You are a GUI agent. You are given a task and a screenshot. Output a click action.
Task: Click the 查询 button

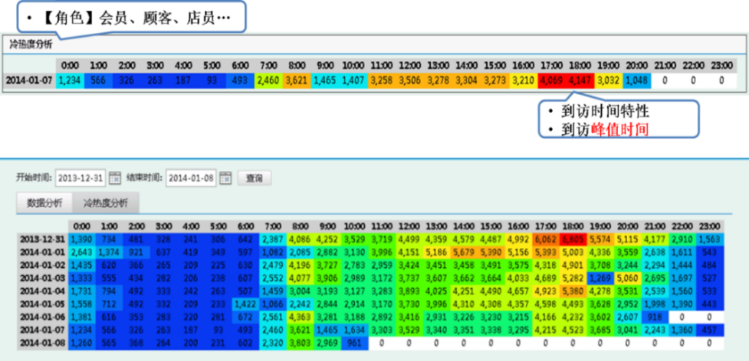pyautogui.click(x=254, y=178)
